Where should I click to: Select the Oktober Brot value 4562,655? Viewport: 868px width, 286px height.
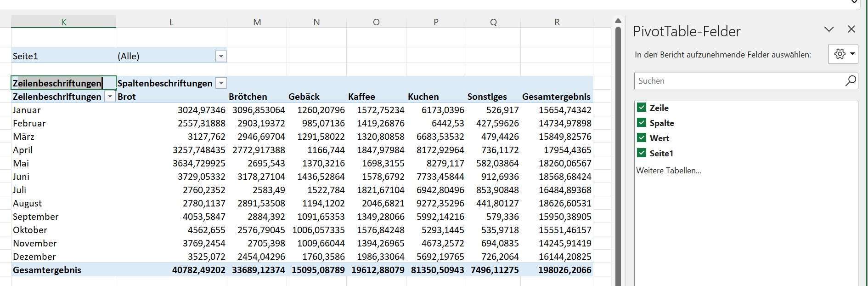(x=171, y=230)
